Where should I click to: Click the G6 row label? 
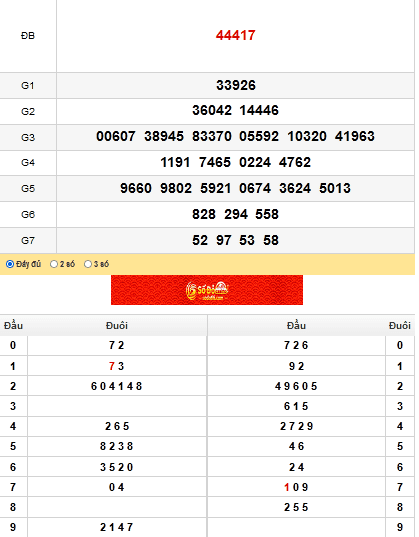point(28,214)
